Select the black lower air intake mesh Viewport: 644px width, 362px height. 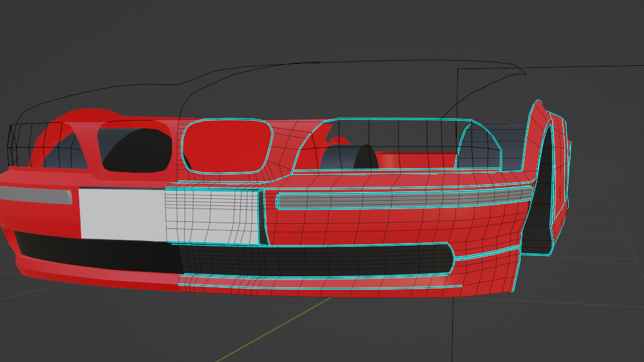316,260
